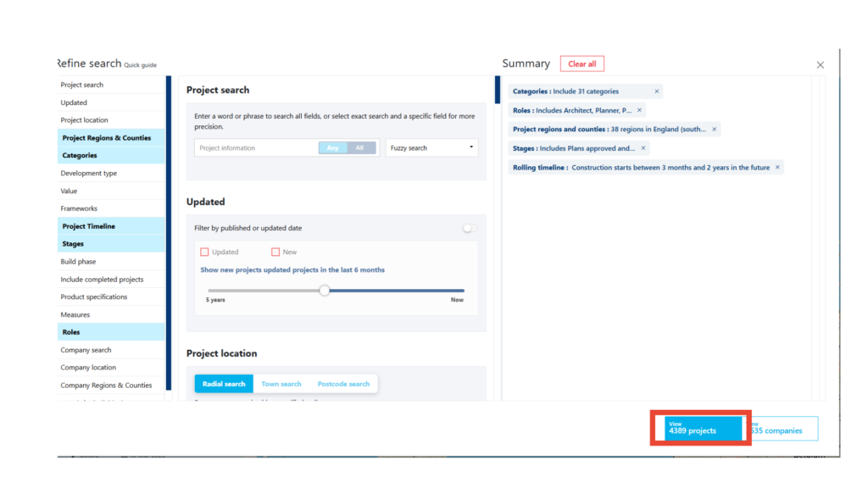Open the Fuzzy search dropdown
The image size is (868, 488).
[x=431, y=148]
